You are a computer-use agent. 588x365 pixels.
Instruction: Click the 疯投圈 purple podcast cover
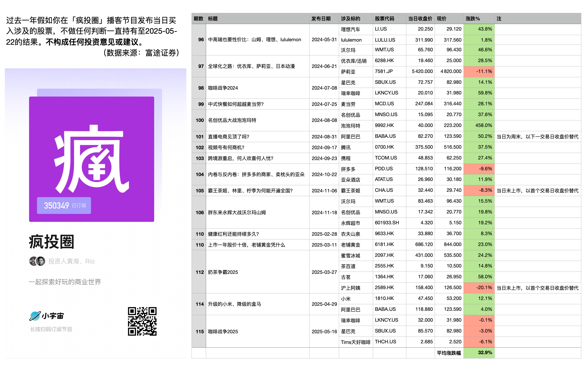92,159
